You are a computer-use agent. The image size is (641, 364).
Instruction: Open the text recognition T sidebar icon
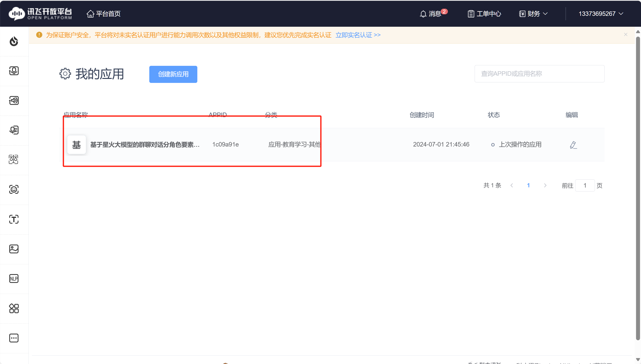pyautogui.click(x=14, y=219)
